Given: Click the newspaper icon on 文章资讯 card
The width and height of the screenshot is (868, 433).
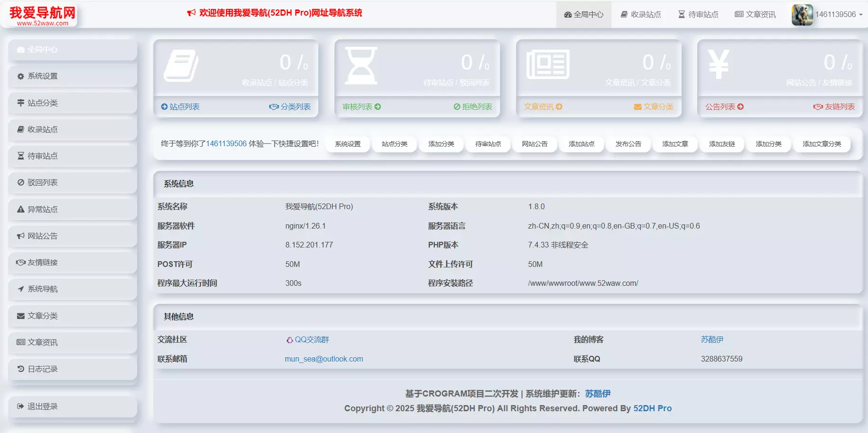Looking at the screenshot, I should pyautogui.click(x=549, y=63).
